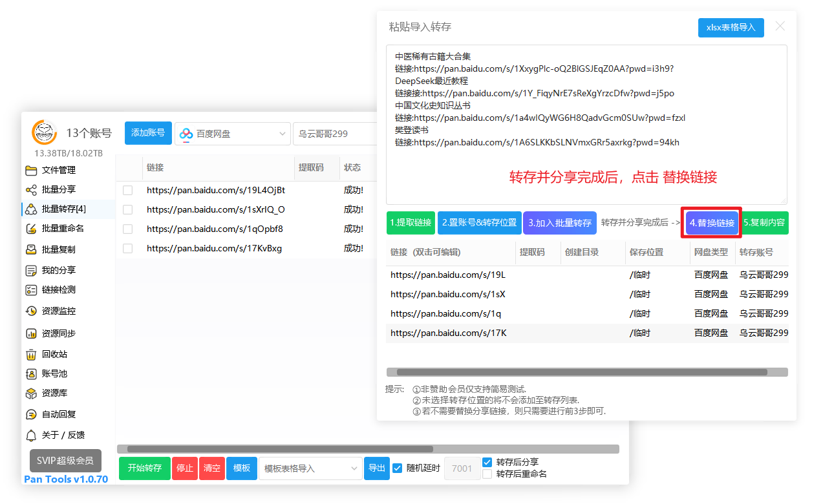The height and width of the screenshot is (504, 823).
Task: Open the 百度网盘 disk type dropdown
Action: pyautogui.click(x=233, y=134)
